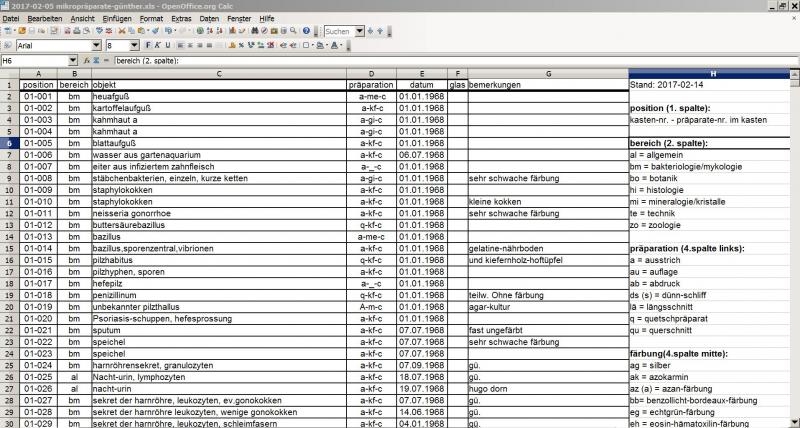This screenshot has width=800, height=428.
Task: Open the font name dropdown showing Arial
Action: click(x=95, y=45)
